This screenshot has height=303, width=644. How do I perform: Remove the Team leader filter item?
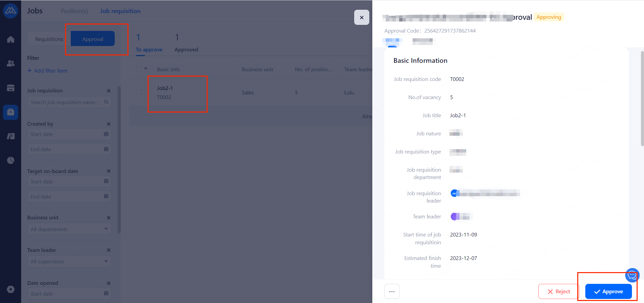[x=109, y=250]
